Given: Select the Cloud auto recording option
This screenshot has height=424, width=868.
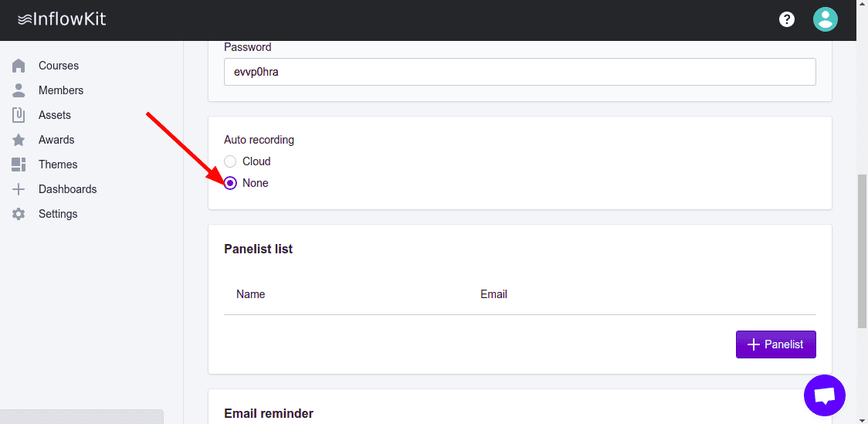Looking at the screenshot, I should pyautogui.click(x=230, y=161).
